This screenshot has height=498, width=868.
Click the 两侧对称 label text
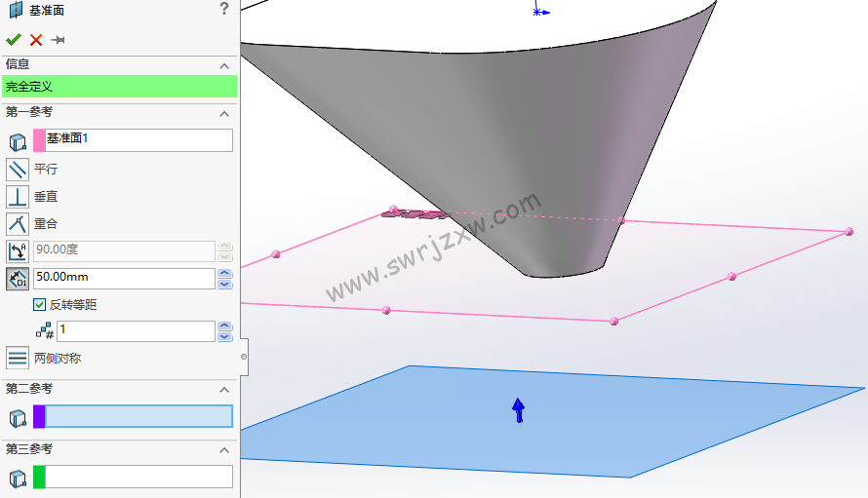pos(58,358)
